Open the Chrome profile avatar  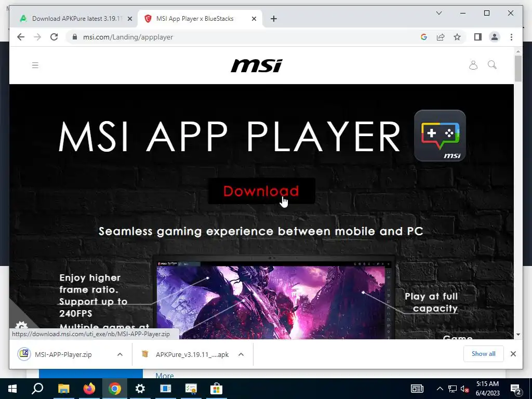pyautogui.click(x=495, y=37)
